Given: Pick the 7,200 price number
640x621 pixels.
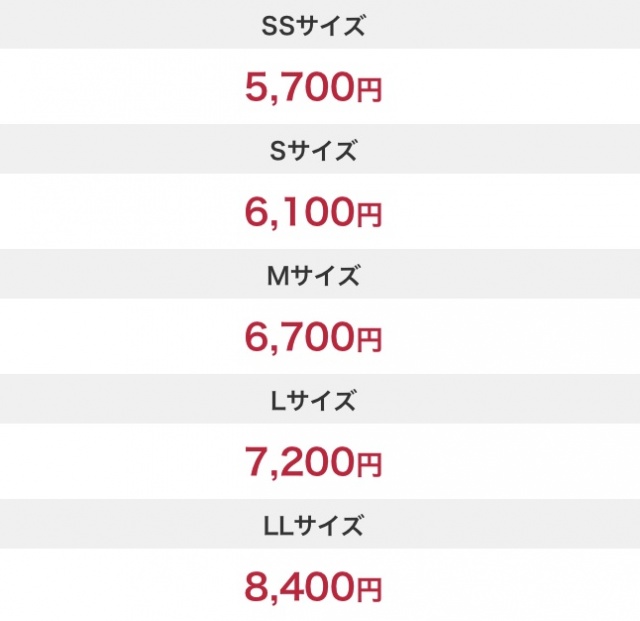Looking at the screenshot, I should click(299, 462).
